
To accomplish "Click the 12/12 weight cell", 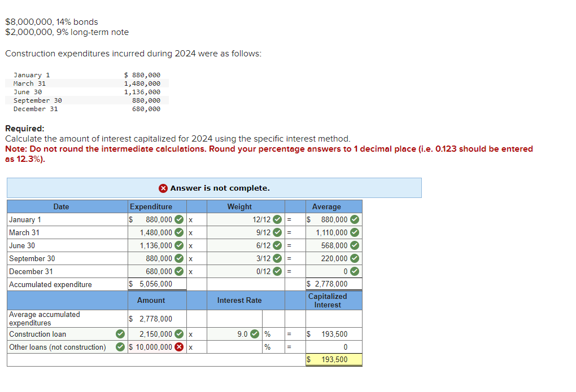I will point(246,219).
